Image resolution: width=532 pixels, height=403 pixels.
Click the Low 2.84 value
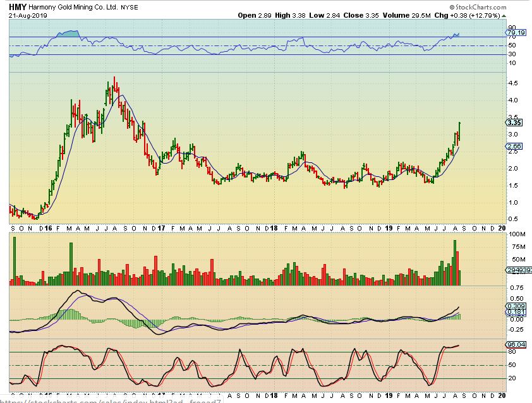tap(324, 15)
